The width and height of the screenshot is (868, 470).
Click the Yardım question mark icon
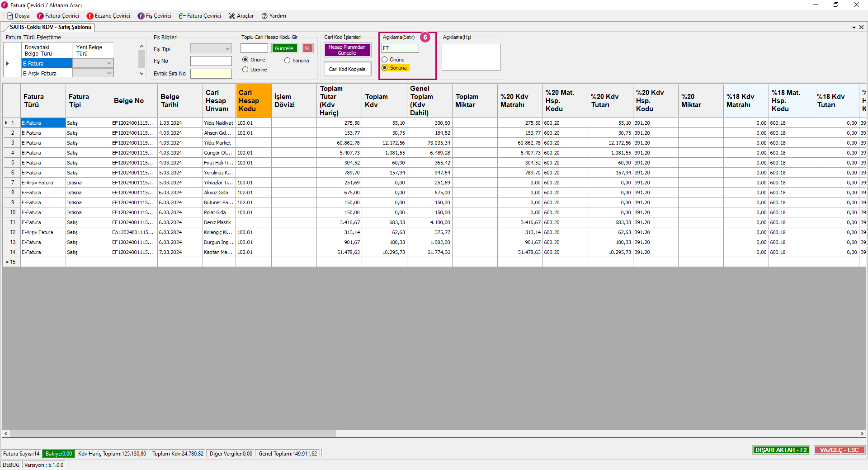click(x=265, y=16)
